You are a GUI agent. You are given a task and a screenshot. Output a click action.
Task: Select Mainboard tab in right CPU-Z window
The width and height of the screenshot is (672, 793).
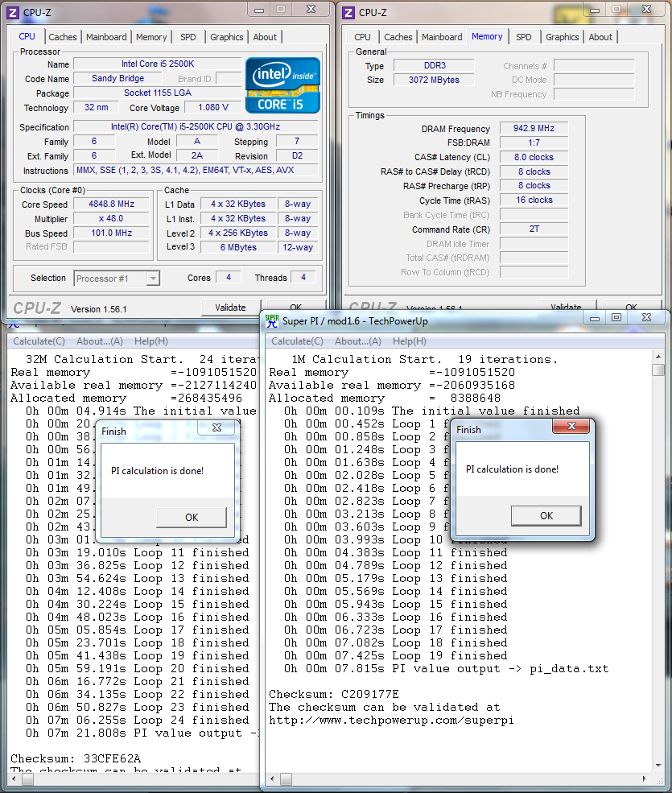pos(442,37)
